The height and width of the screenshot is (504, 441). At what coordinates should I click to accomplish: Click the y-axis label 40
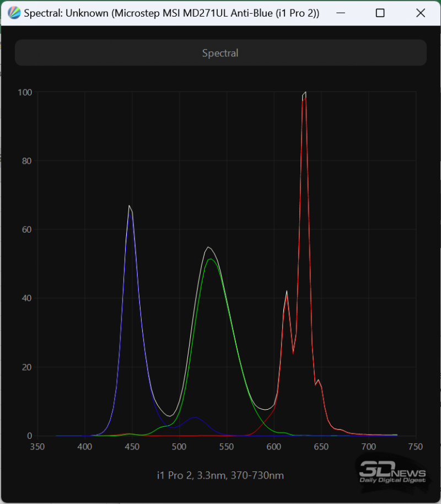click(x=27, y=298)
